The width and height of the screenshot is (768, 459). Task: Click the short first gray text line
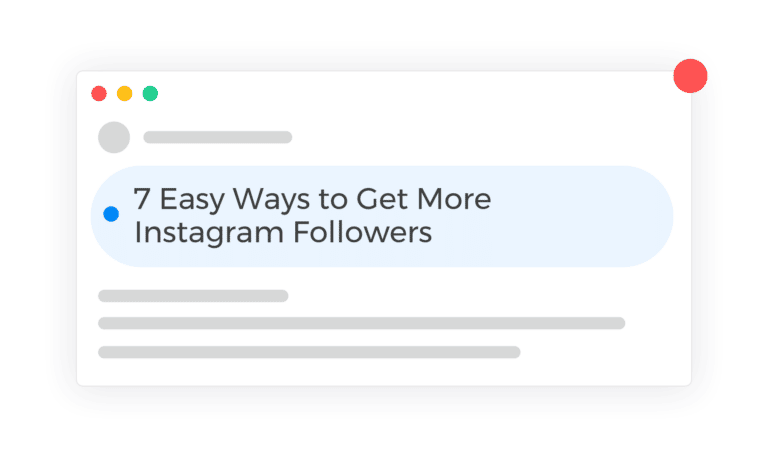click(193, 296)
